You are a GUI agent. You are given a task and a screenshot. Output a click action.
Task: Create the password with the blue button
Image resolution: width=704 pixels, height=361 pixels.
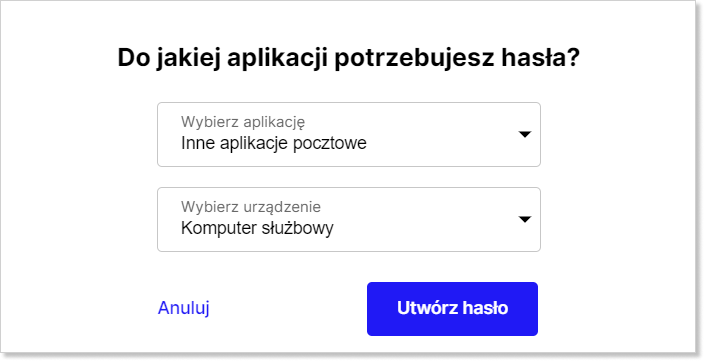452,309
